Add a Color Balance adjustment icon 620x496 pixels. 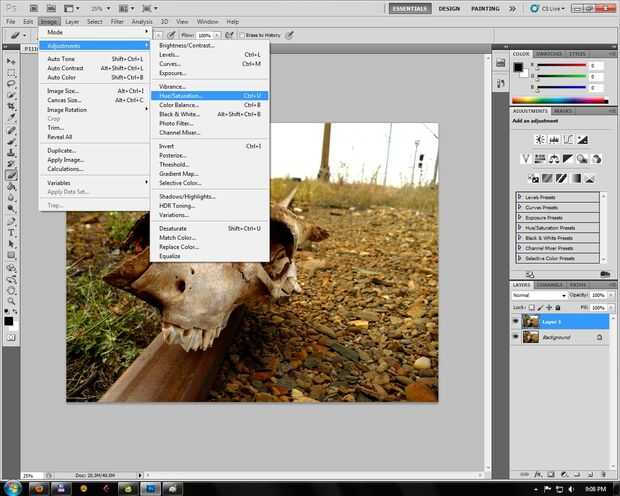click(x=554, y=159)
